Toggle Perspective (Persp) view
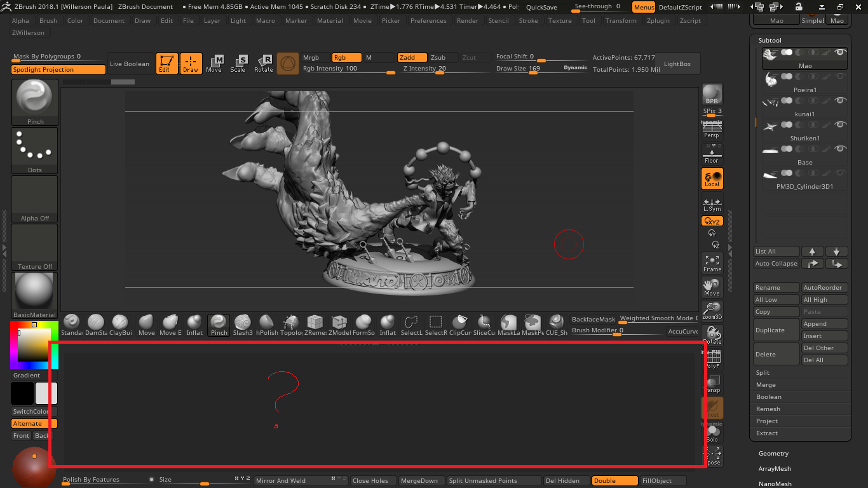This screenshot has height=488, width=868. 712,129
